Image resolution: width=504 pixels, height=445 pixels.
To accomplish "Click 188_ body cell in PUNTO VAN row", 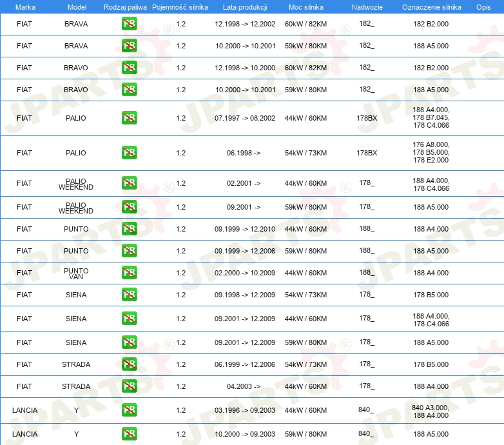I will pyautogui.click(x=367, y=272).
